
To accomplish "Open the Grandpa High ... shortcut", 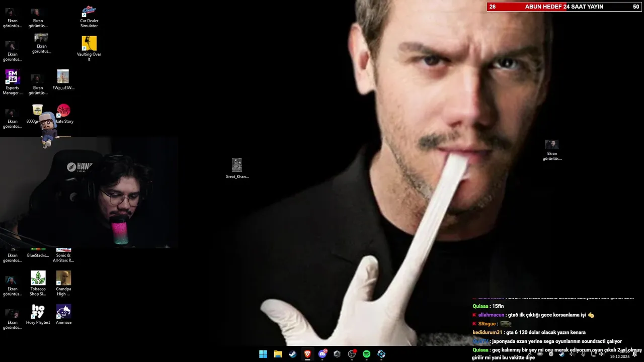I will (63, 284).
